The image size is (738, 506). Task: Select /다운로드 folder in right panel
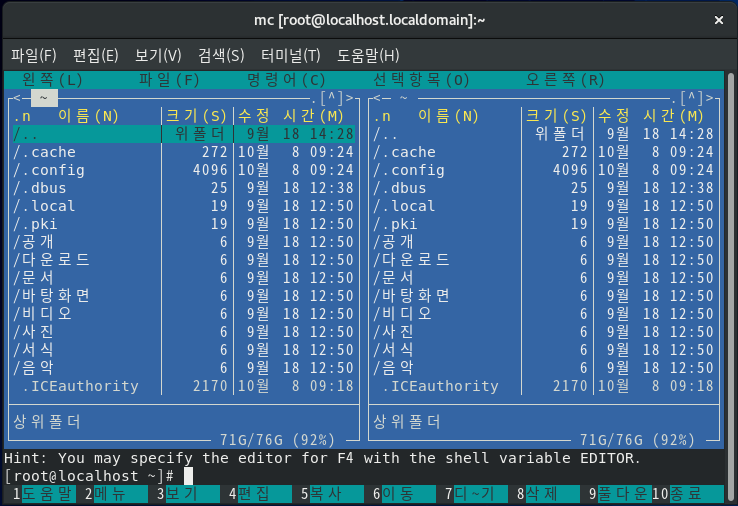(x=544, y=260)
